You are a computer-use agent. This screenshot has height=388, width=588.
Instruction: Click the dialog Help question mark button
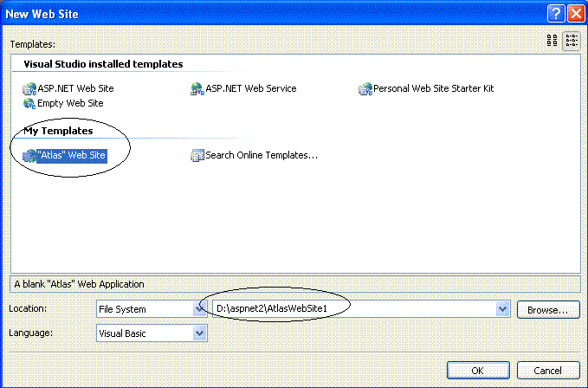coord(556,14)
